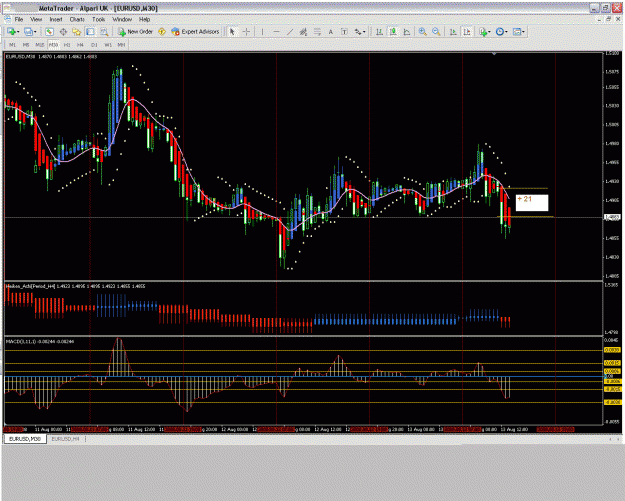Image resolution: width=625 pixels, height=501 pixels.
Task: Restore the inner chart window
Action: pos(609,19)
